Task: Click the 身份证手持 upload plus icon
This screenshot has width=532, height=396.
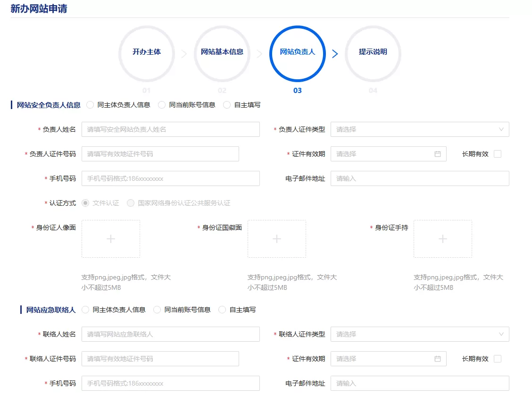Action: click(443, 239)
